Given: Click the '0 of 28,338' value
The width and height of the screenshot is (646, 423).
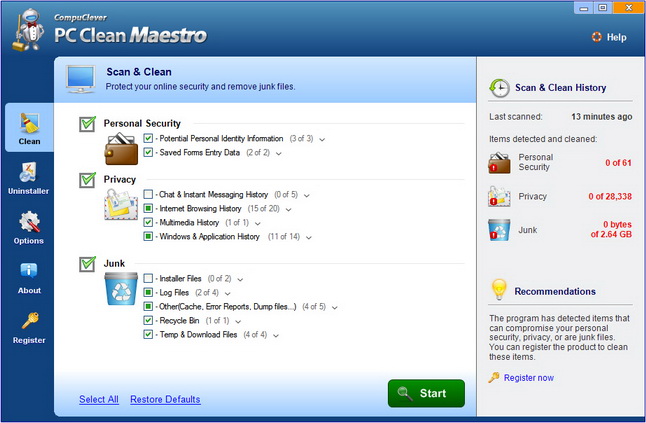Looking at the screenshot, I should click(610, 196).
